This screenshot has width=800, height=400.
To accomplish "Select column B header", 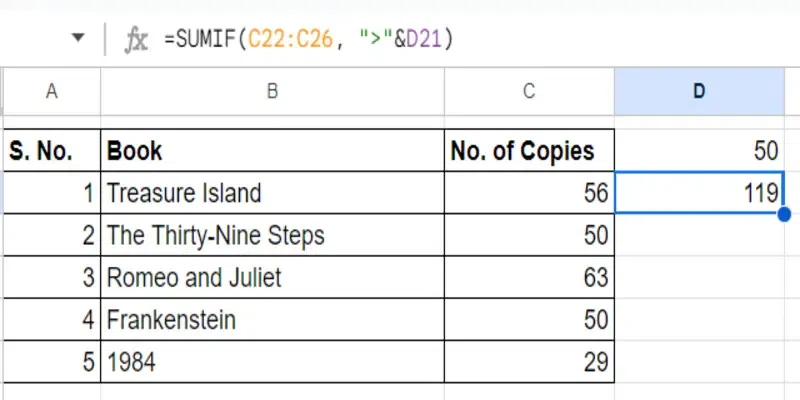I will click(x=271, y=91).
